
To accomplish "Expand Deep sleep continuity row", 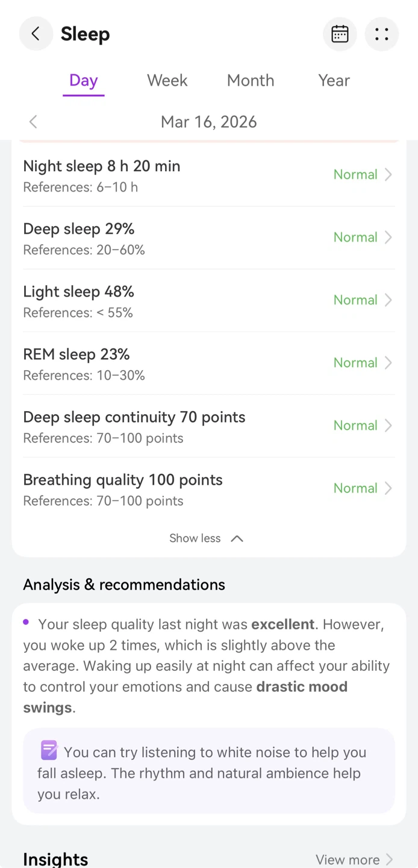I will pos(209,426).
